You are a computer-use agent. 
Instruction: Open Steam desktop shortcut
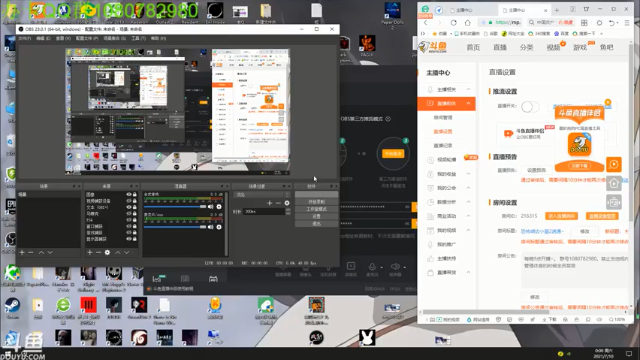click(x=12, y=308)
